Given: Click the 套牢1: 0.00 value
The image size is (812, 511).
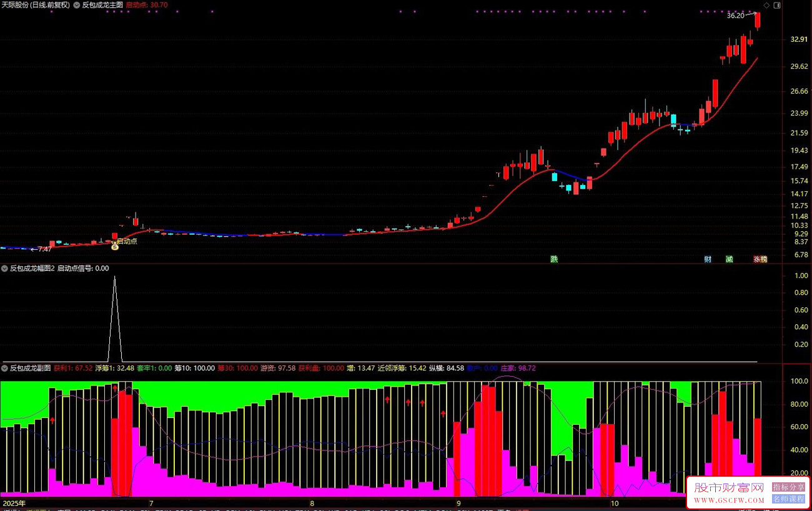Looking at the screenshot, I should 154,369.
